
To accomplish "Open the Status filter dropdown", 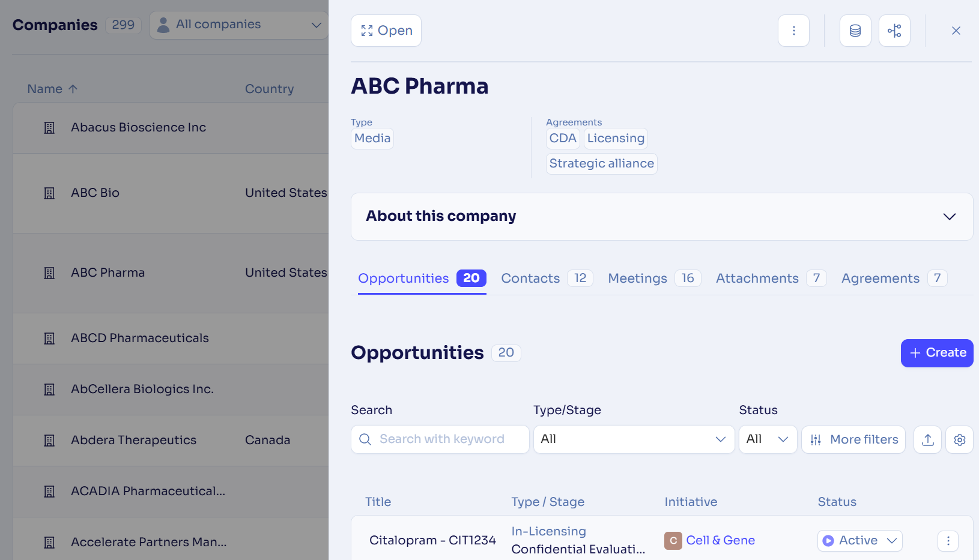I will (768, 439).
